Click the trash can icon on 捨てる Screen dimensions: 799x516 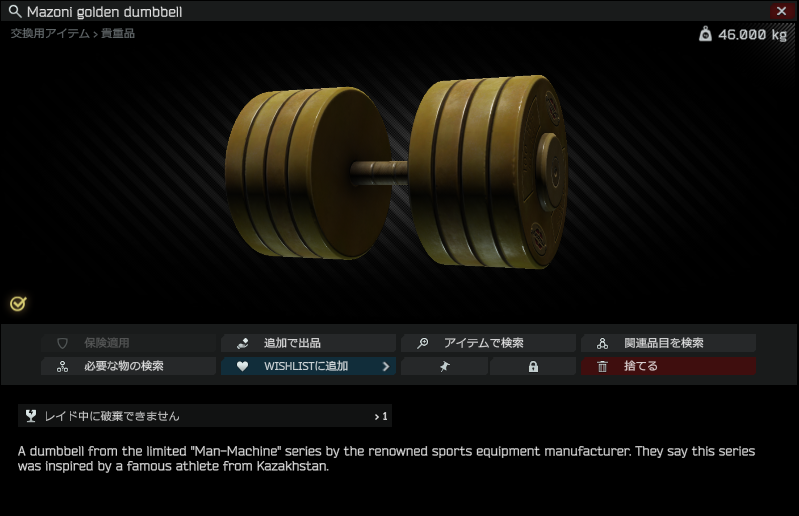click(602, 366)
